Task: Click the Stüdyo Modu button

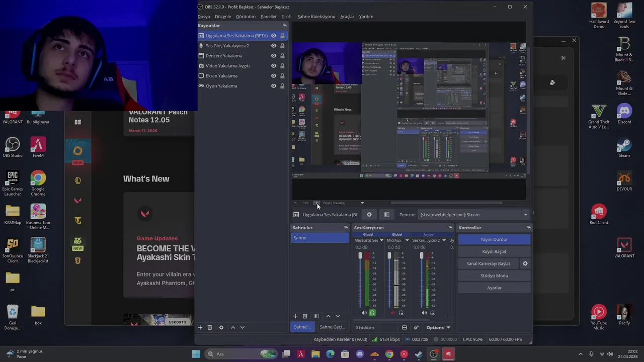Action: [494, 276]
